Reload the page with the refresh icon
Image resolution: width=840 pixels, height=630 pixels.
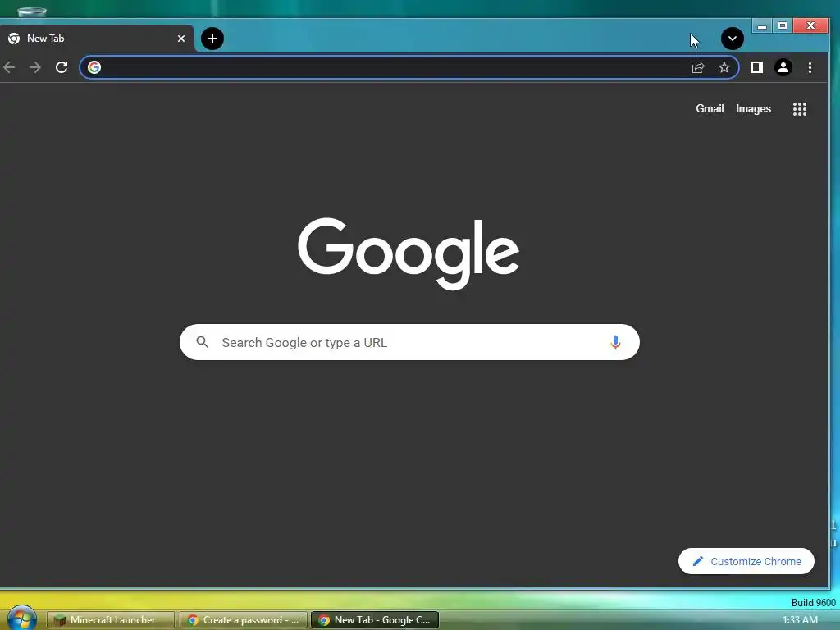(x=62, y=67)
